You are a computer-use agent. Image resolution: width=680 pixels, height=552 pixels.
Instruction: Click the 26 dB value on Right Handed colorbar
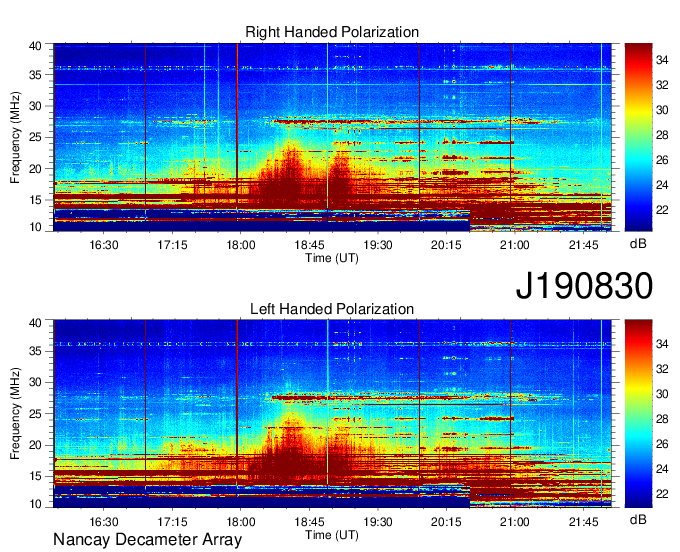click(x=662, y=160)
